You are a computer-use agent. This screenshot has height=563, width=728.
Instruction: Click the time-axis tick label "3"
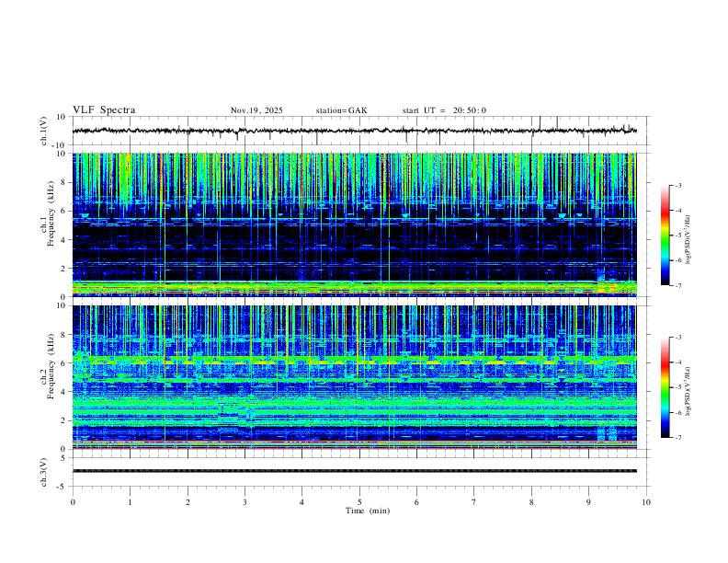(245, 502)
